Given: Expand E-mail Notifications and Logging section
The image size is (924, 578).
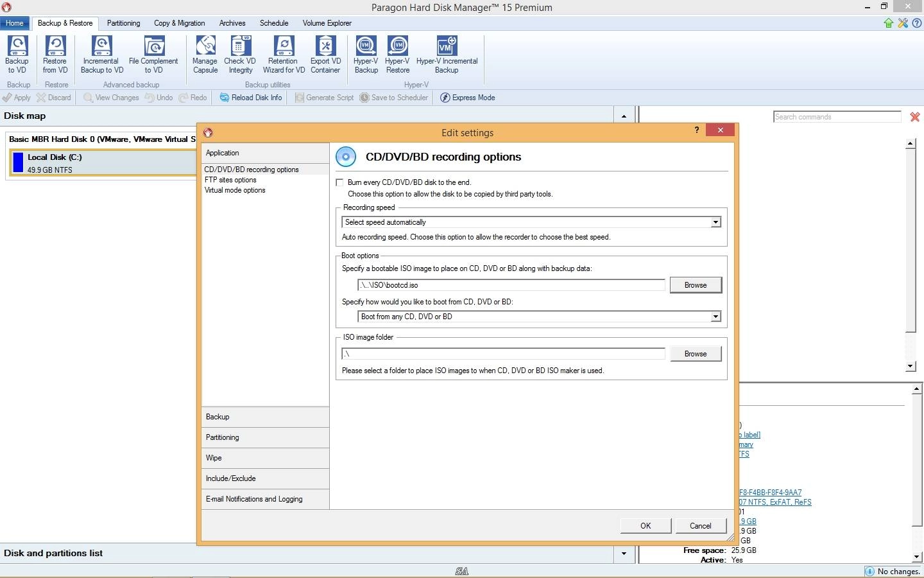Looking at the screenshot, I should [265, 499].
